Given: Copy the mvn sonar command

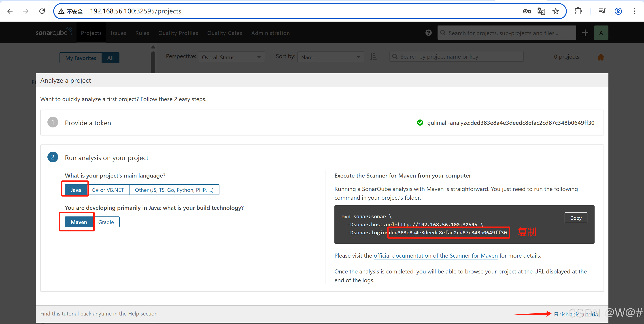Looking at the screenshot, I should pyautogui.click(x=576, y=218).
